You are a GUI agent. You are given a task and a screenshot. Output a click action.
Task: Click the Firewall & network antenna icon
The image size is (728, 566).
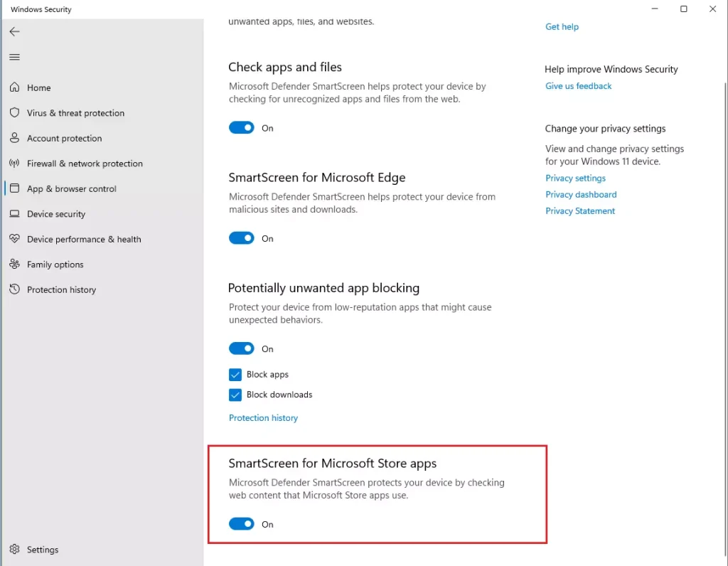14,163
